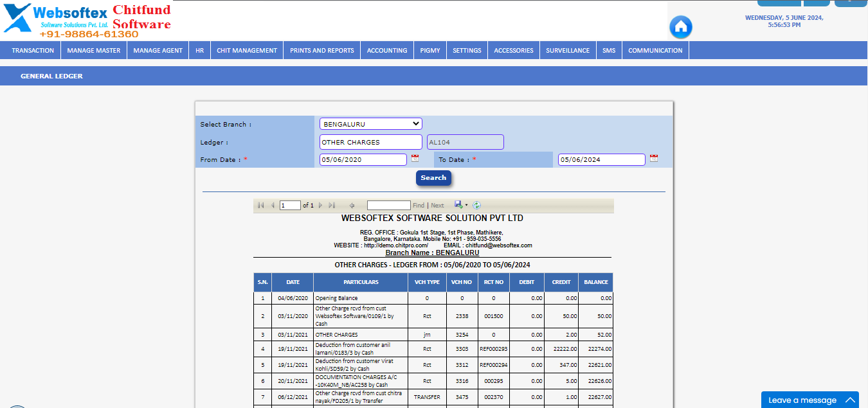Open the Accessories menu
Viewport: 868px width, 408px height.
pyautogui.click(x=514, y=50)
